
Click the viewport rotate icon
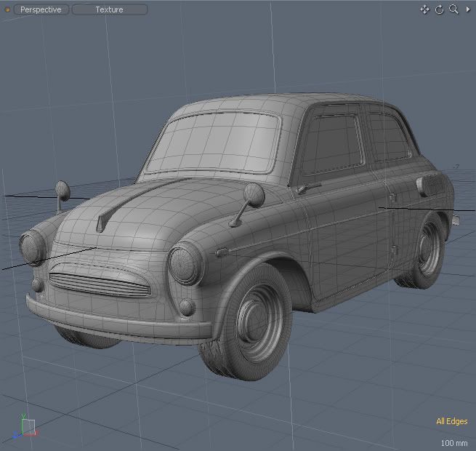point(439,9)
